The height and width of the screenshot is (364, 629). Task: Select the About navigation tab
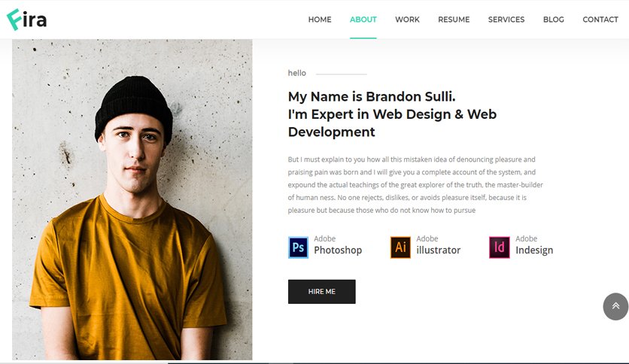point(363,20)
